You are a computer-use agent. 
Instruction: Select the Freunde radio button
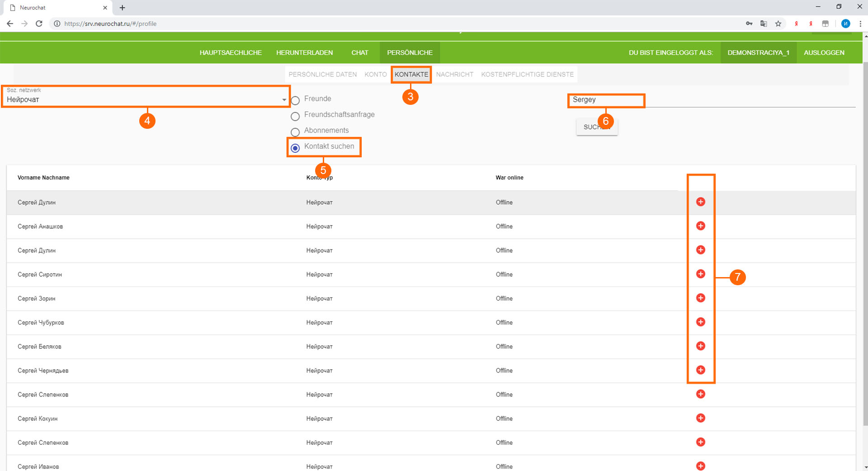point(295,100)
